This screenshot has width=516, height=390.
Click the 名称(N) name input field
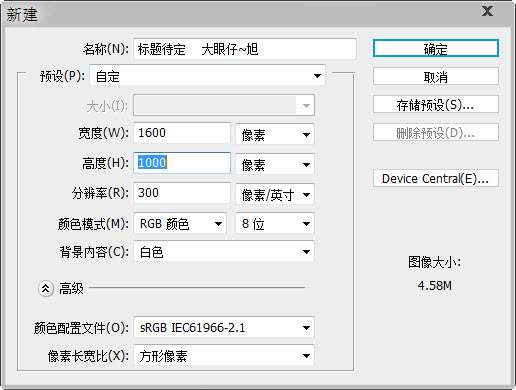(245, 49)
